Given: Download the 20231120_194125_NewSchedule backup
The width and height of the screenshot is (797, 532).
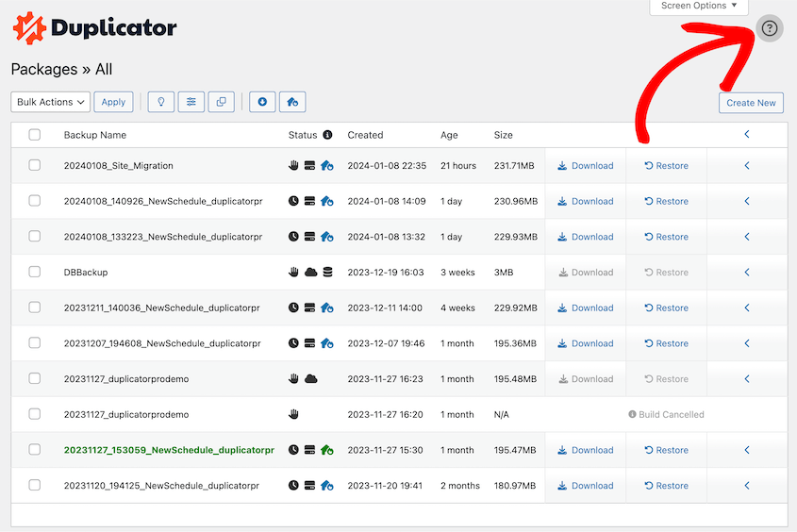Looking at the screenshot, I should click(586, 486).
